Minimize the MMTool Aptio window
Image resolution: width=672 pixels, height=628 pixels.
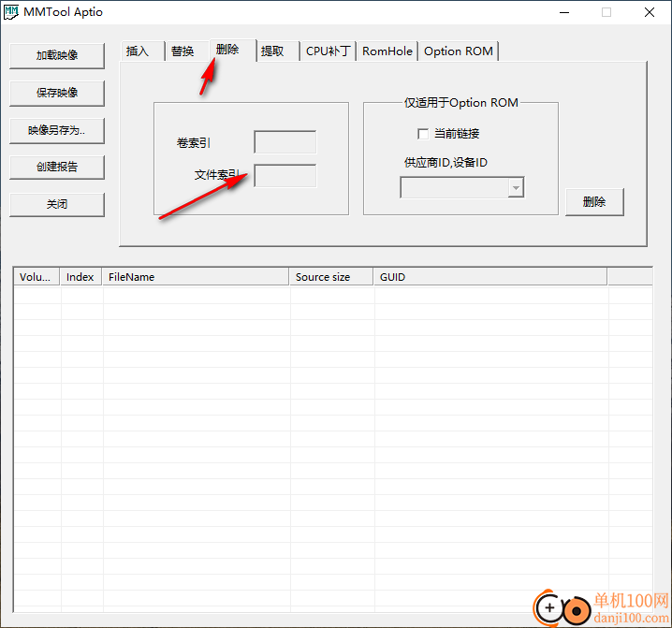point(564,12)
